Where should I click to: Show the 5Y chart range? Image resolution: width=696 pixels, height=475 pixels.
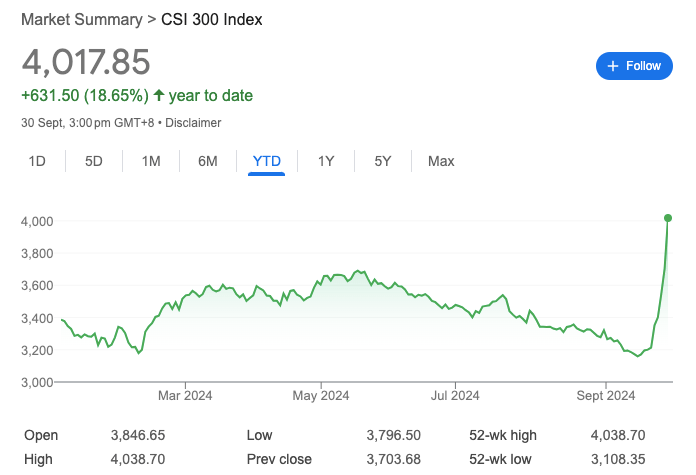[383, 161]
